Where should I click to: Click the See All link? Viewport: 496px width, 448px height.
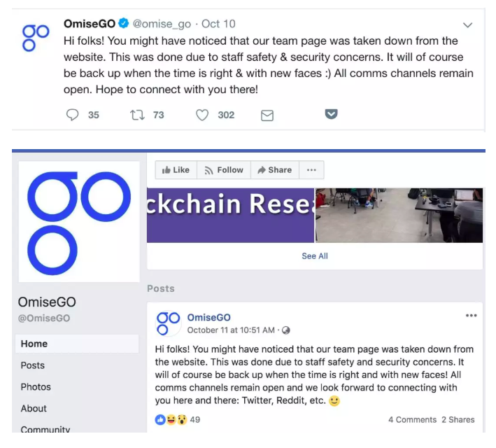coord(315,255)
